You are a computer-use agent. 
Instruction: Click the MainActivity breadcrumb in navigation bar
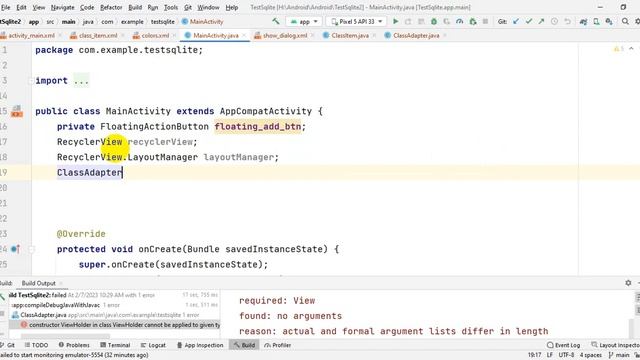(x=202, y=22)
